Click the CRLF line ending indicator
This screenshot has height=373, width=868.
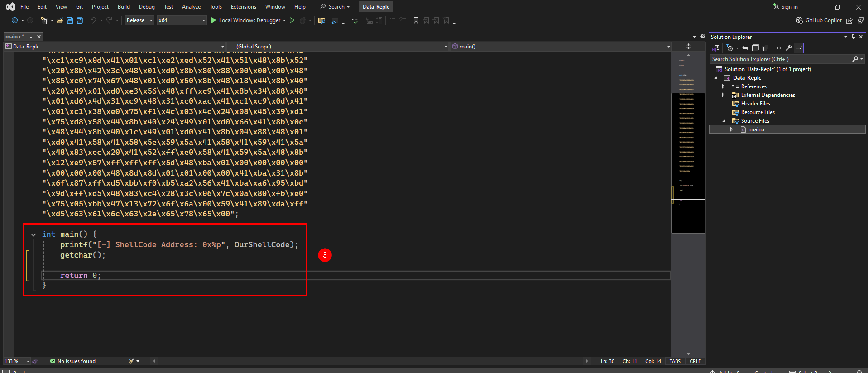tap(695, 361)
